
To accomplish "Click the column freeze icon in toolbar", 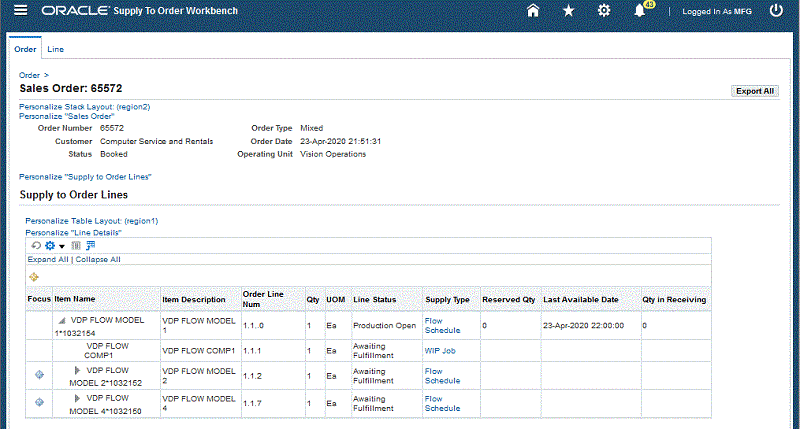I will coord(76,245).
